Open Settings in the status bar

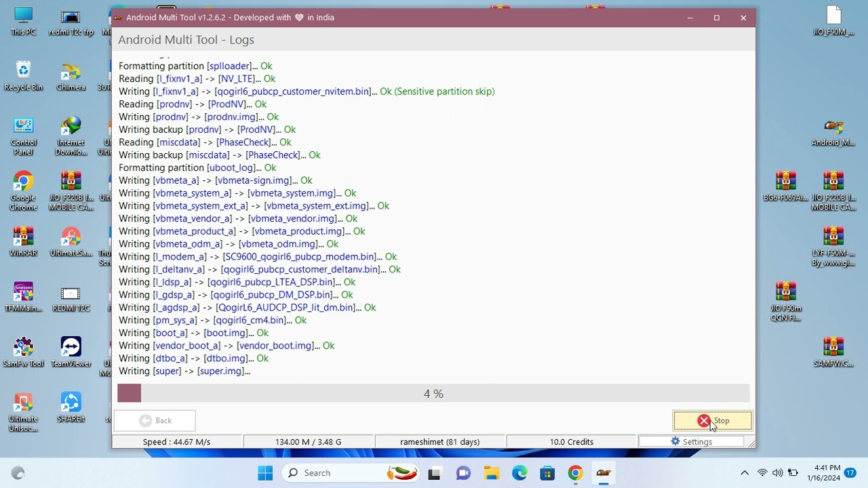tap(691, 442)
